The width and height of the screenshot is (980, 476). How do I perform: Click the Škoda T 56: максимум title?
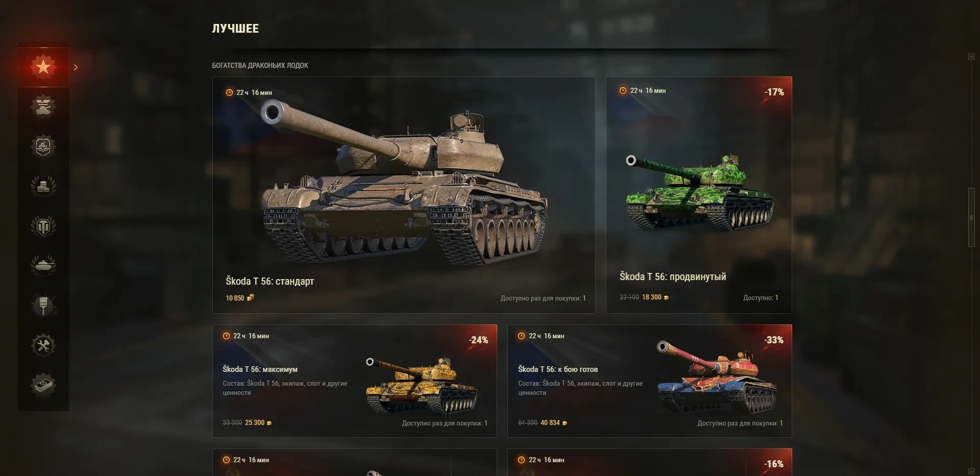[x=260, y=369]
